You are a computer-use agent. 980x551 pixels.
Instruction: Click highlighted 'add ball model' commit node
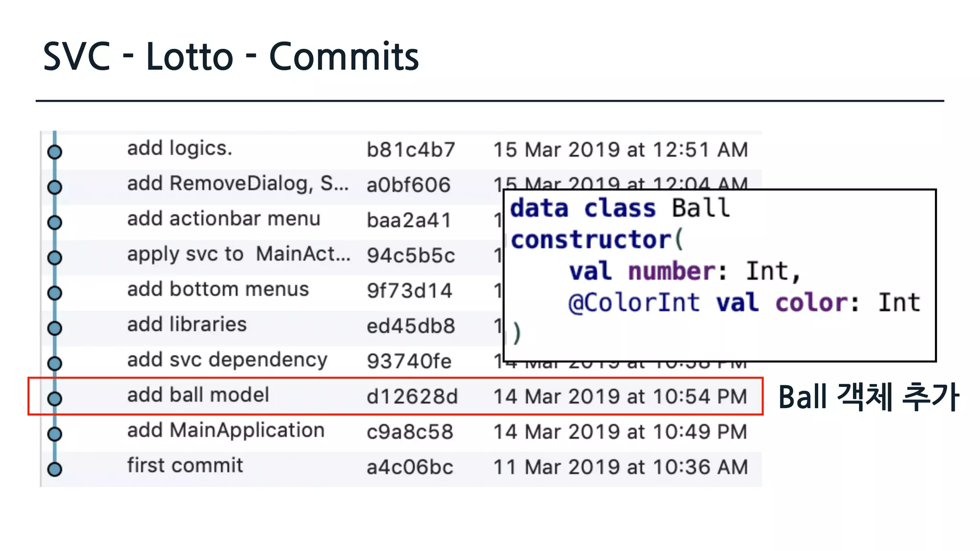pos(55,398)
